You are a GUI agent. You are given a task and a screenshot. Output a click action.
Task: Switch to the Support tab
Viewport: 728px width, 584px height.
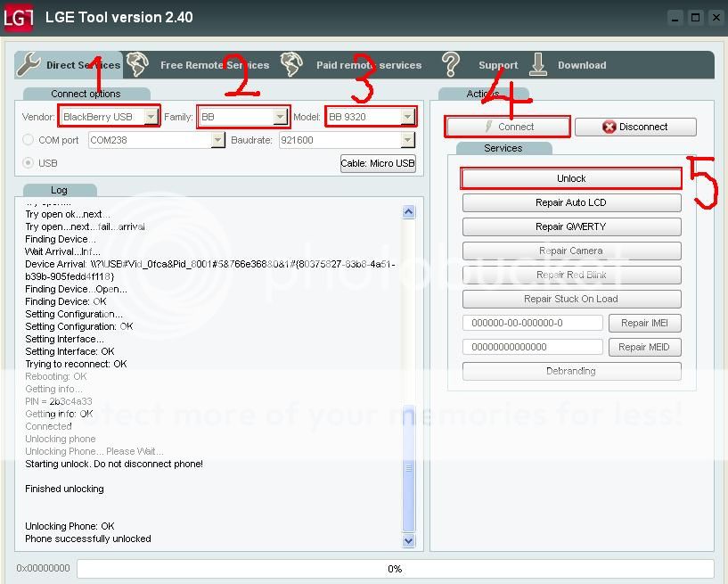click(497, 65)
